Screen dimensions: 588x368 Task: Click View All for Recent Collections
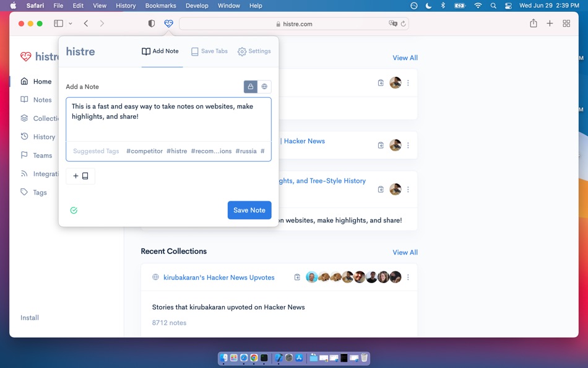[405, 252]
